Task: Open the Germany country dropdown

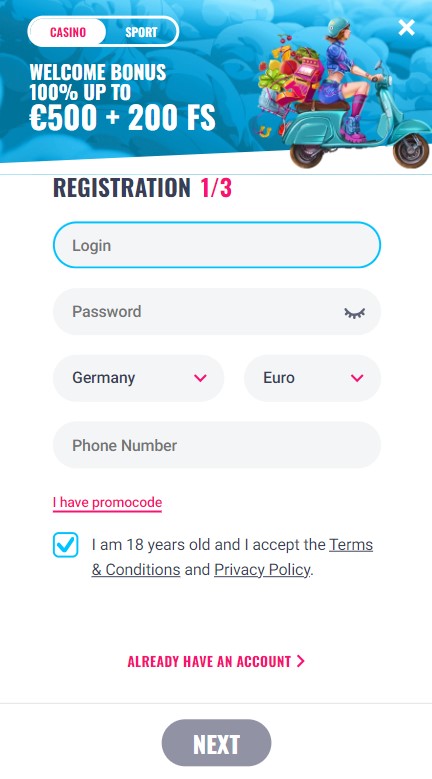Action: coord(139,378)
